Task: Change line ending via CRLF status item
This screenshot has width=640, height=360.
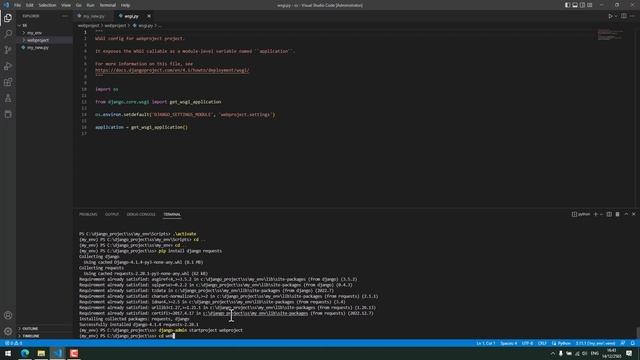Action: (x=542, y=343)
